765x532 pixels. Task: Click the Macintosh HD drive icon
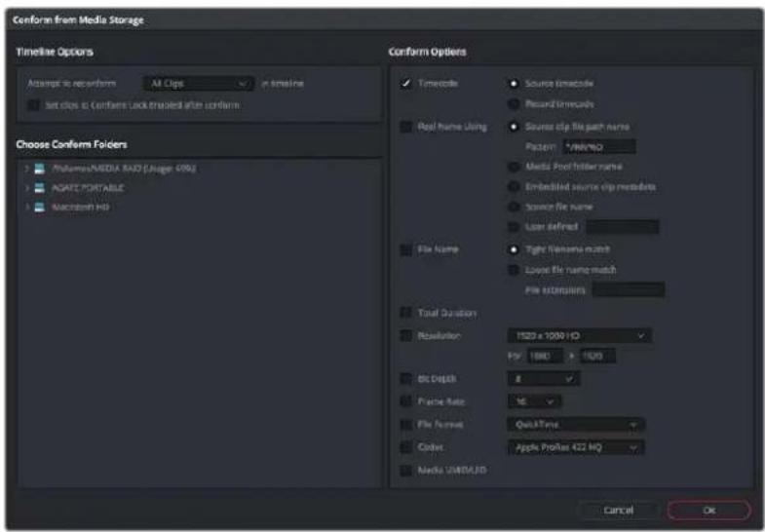40,207
